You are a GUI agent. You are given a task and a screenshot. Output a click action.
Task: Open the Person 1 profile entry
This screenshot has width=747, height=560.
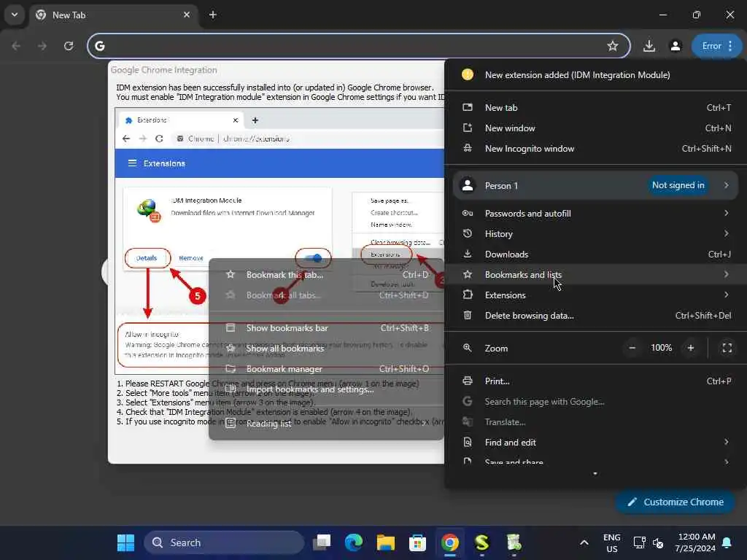coord(595,186)
